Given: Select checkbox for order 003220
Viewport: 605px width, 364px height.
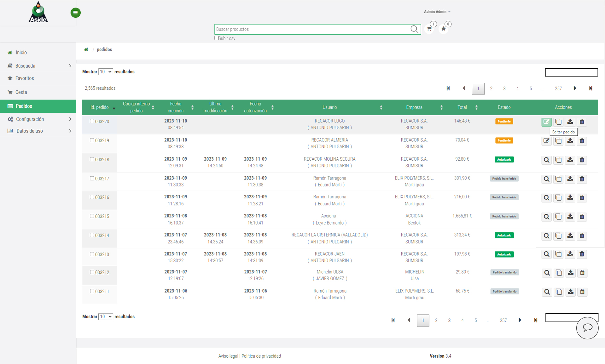Looking at the screenshot, I should (x=92, y=121).
